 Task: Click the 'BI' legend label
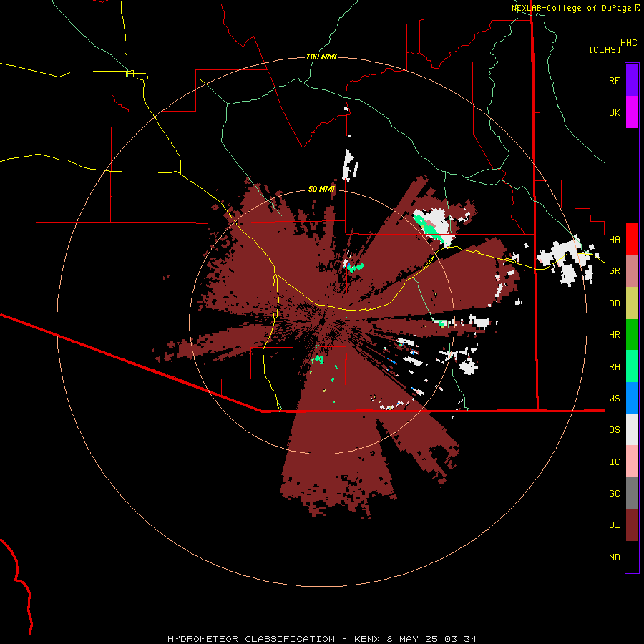pos(614,525)
